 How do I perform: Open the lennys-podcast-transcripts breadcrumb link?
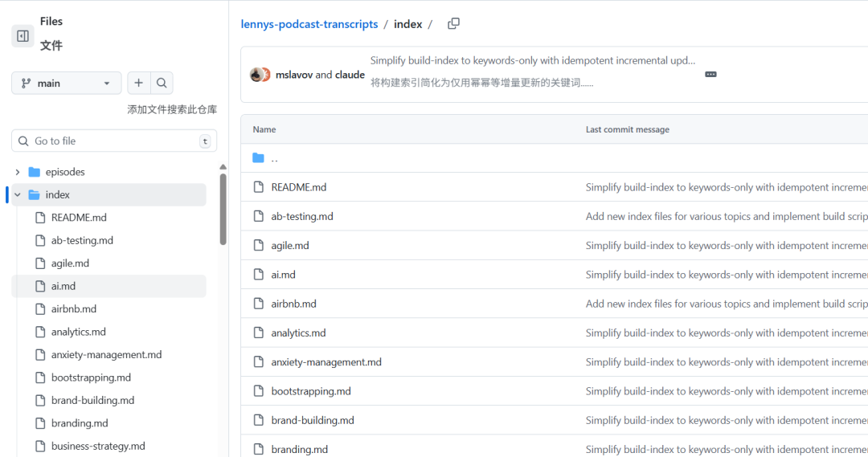click(309, 24)
